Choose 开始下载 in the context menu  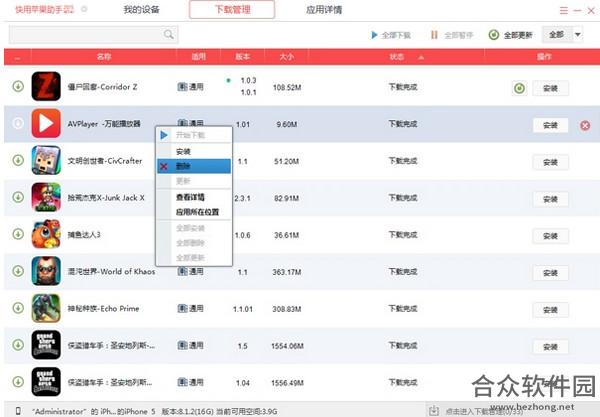pos(194,135)
